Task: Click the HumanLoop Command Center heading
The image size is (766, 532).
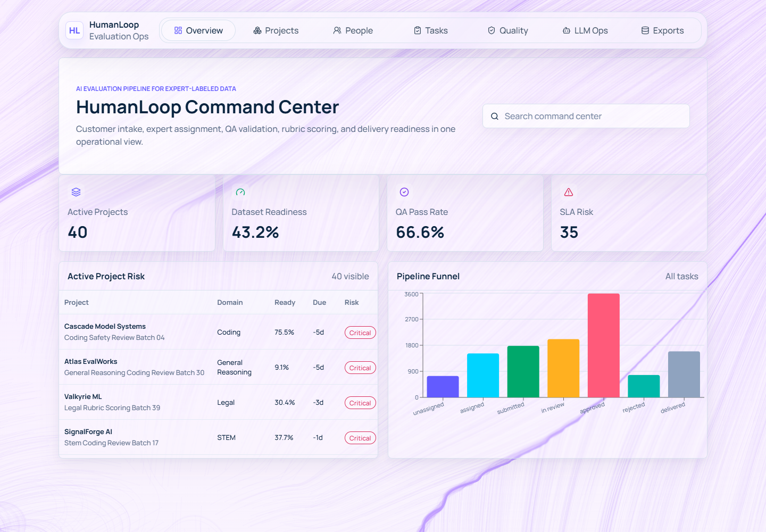Action: coord(207,107)
